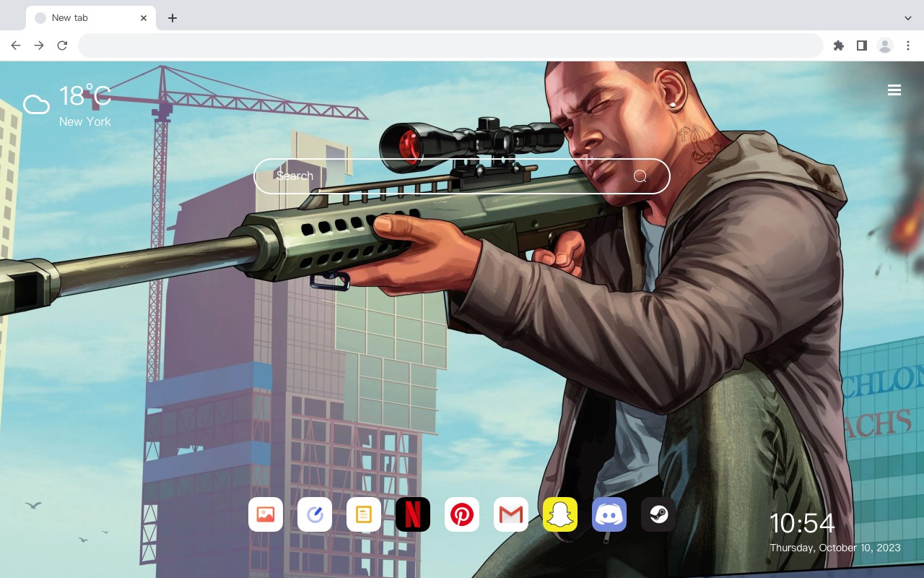Image resolution: width=924 pixels, height=578 pixels.
Task: Open the browser Extensions puzzle icon
Action: (838, 46)
